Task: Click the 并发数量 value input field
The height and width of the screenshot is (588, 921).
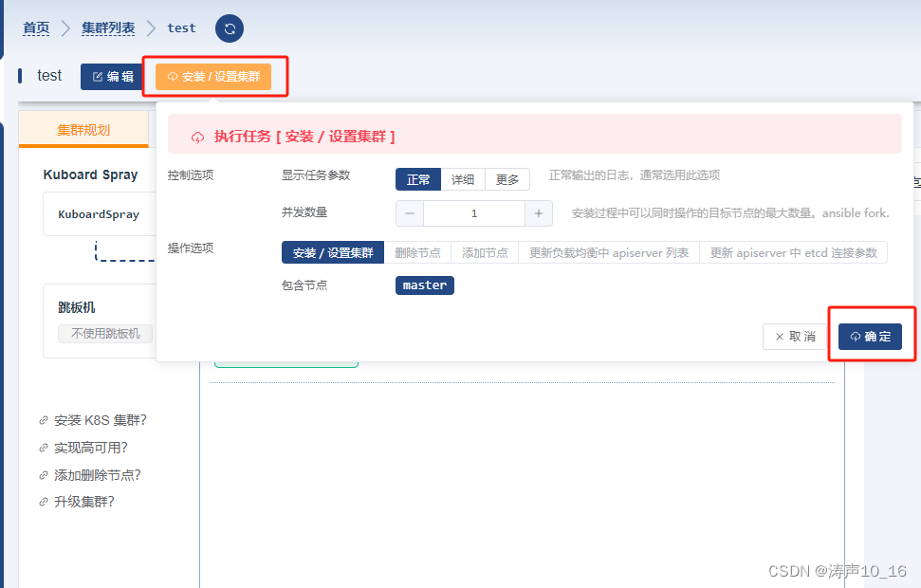Action: point(473,212)
